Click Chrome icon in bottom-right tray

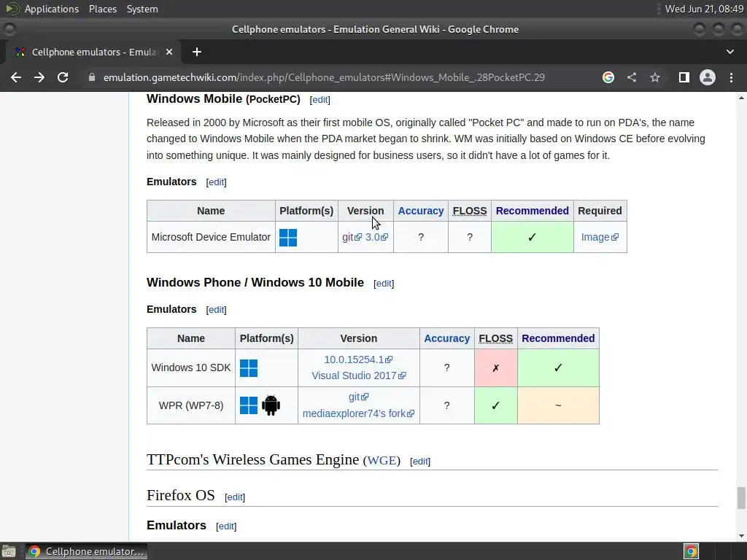coord(691,551)
